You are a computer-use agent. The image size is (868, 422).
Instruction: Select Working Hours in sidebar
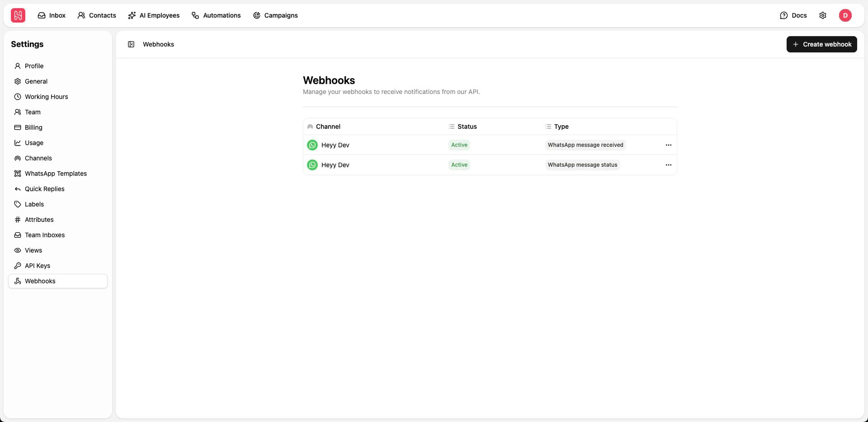click(x=58, y=97)
